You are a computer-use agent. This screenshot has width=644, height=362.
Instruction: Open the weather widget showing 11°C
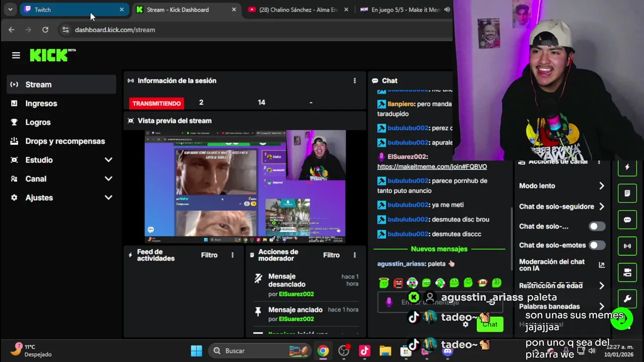click(30, 350)
